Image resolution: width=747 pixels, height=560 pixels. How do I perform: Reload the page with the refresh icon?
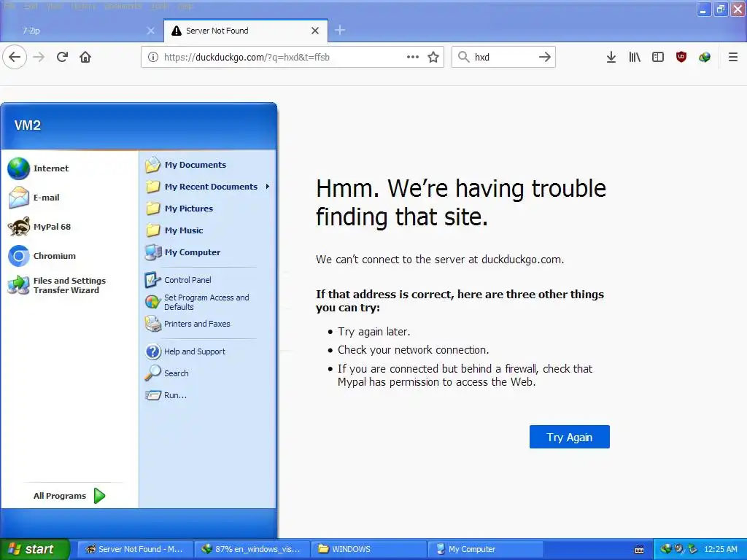click(x=62, y=57)
